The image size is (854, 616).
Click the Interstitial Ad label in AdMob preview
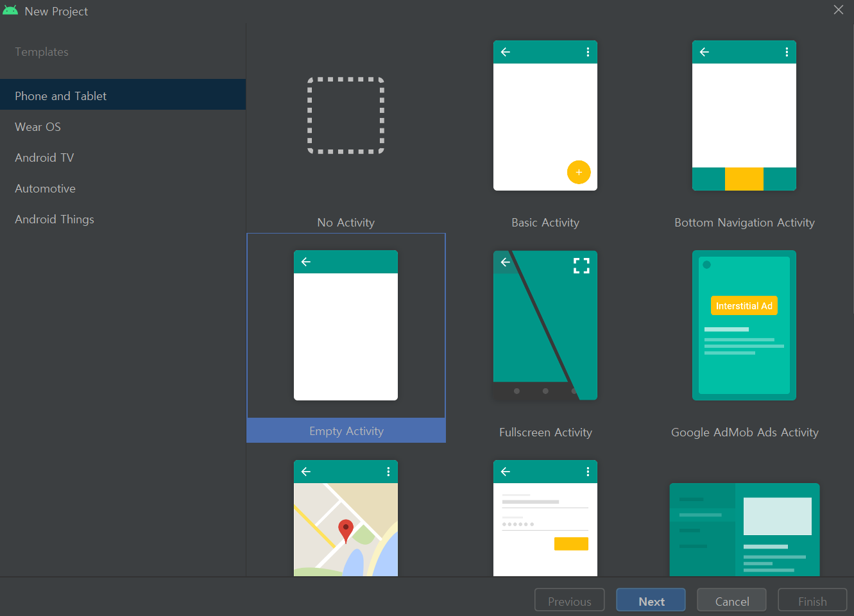click(x=744, y=306)
